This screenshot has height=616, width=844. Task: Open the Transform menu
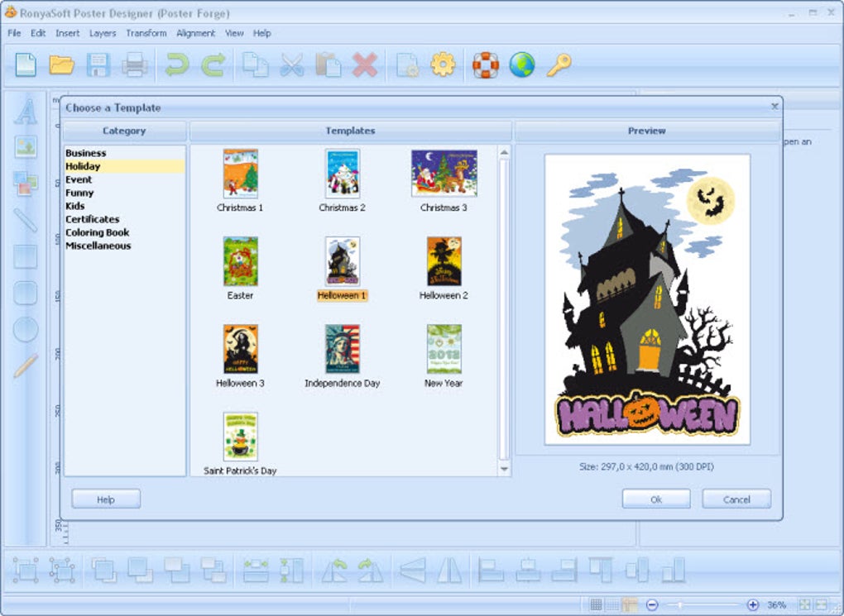click(x=146, y=33)
